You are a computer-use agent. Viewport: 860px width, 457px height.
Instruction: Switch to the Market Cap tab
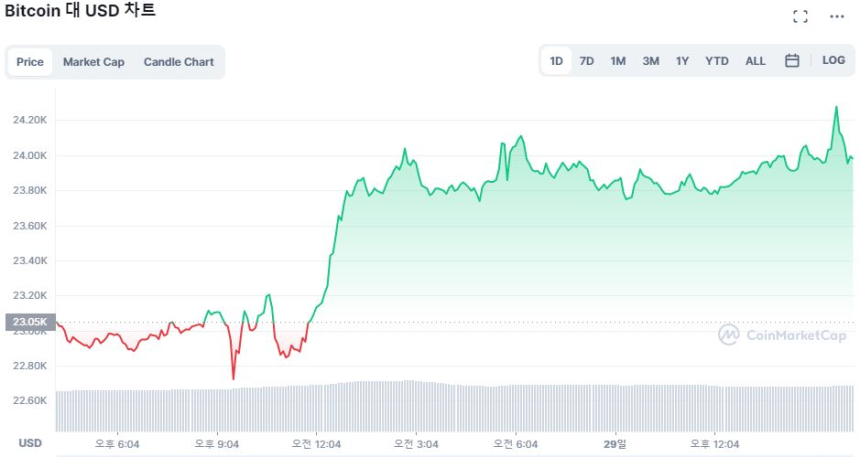pyautogui.click(x=94, y=62)
